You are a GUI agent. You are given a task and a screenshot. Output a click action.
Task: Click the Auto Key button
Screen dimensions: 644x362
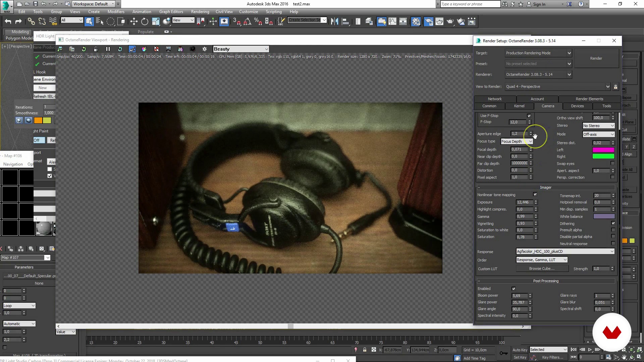(520, 350)
